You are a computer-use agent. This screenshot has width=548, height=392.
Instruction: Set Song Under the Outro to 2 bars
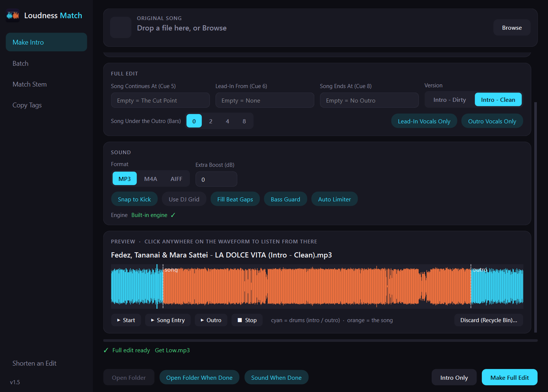click(x=211, y=121)
